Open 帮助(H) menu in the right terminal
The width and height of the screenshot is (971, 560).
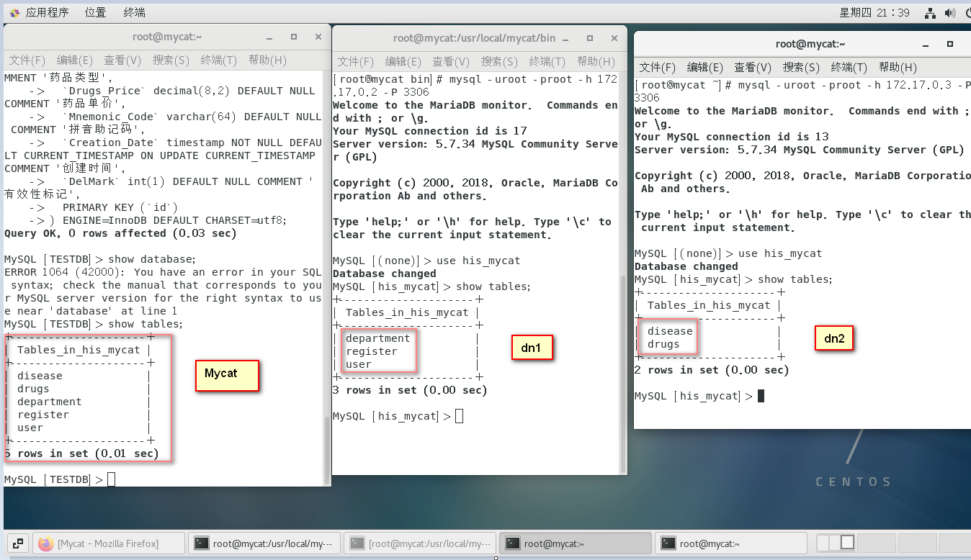click(898, 68)
